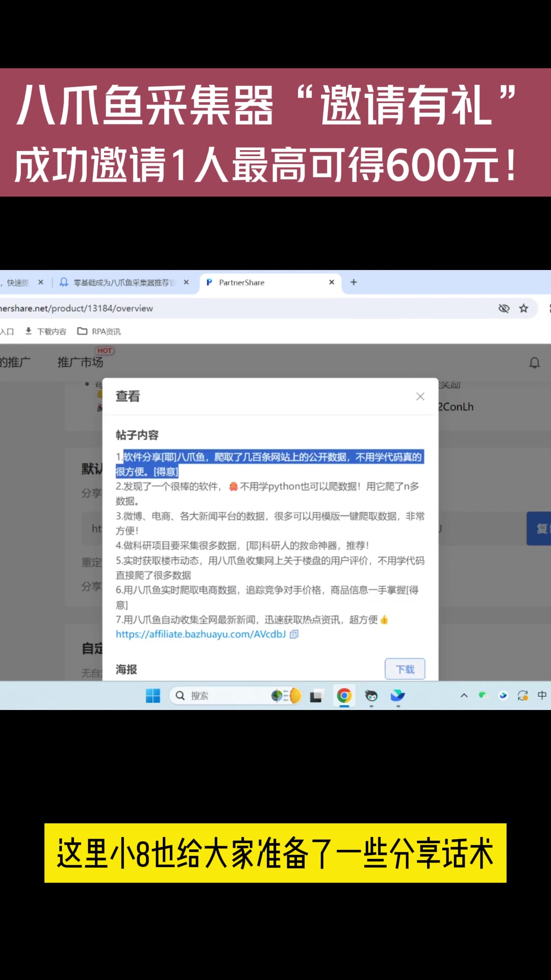Image resolution: width=551 pixels, height=980 pixels.
Task: Close the PartnerShare tab
Action: click(x=332, y=282)
